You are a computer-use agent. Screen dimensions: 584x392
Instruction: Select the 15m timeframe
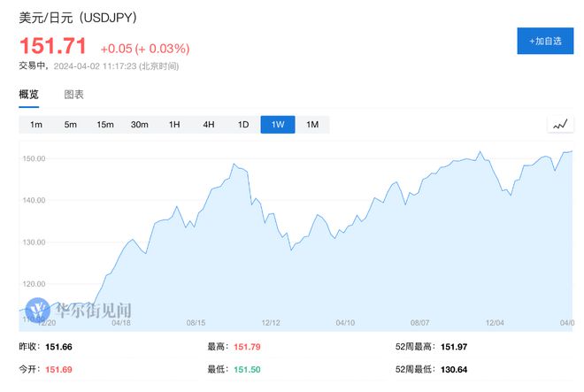pyautogui.click(x=105, y=125)
